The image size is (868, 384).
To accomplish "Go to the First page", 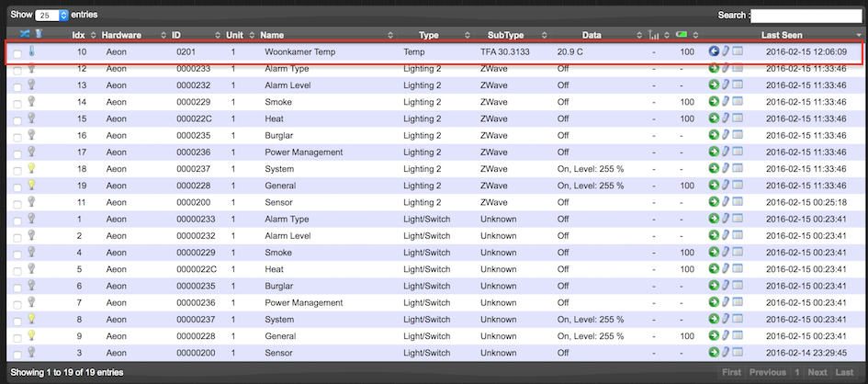I will [731, 372].
